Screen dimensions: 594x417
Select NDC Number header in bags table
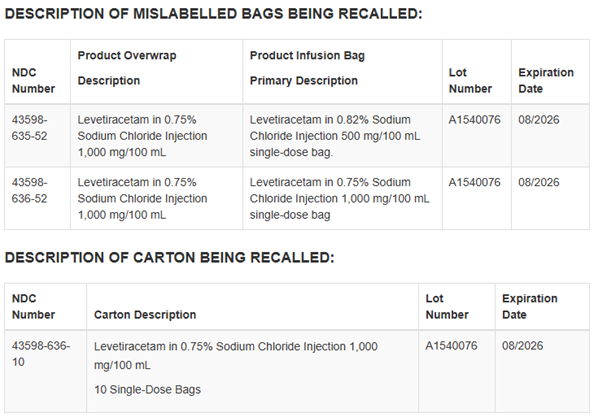click(33, 80)
